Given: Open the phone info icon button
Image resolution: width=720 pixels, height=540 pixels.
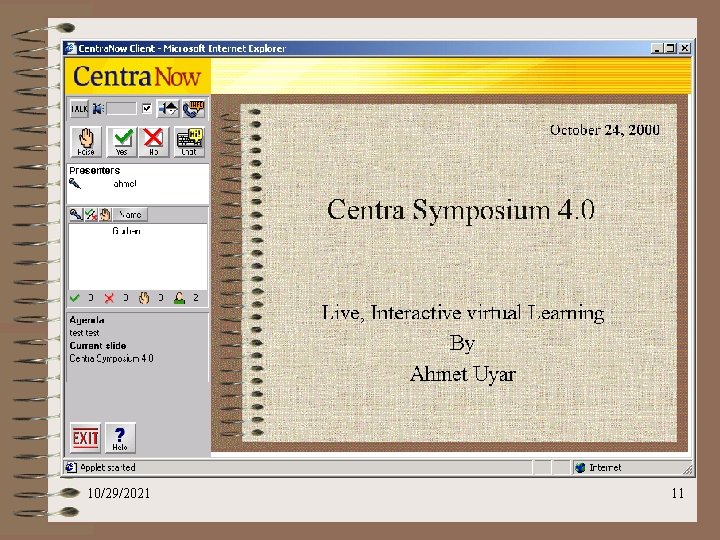Looking at the screenshot, I should tap(193, 109).
